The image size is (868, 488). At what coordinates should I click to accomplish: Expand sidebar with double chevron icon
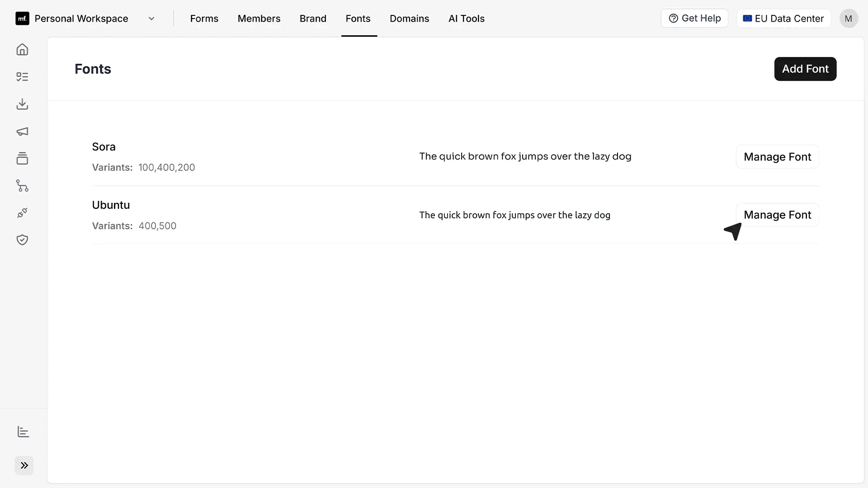pos(24,465)
